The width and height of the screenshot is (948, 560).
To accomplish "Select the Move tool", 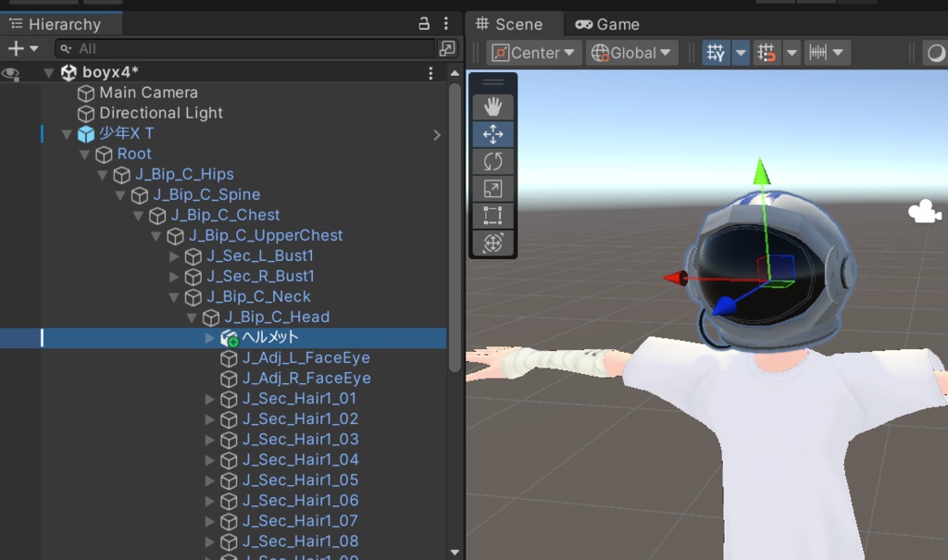I will pos(493,134).
